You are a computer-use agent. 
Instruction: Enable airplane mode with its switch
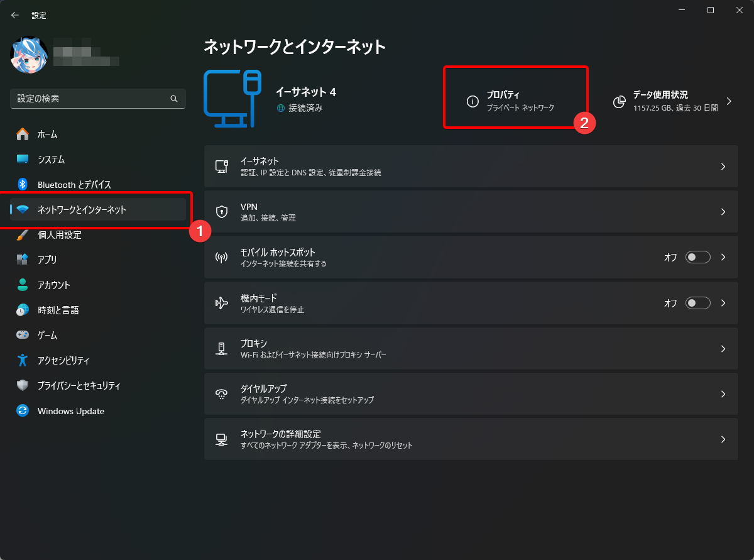tap(697, 302)
